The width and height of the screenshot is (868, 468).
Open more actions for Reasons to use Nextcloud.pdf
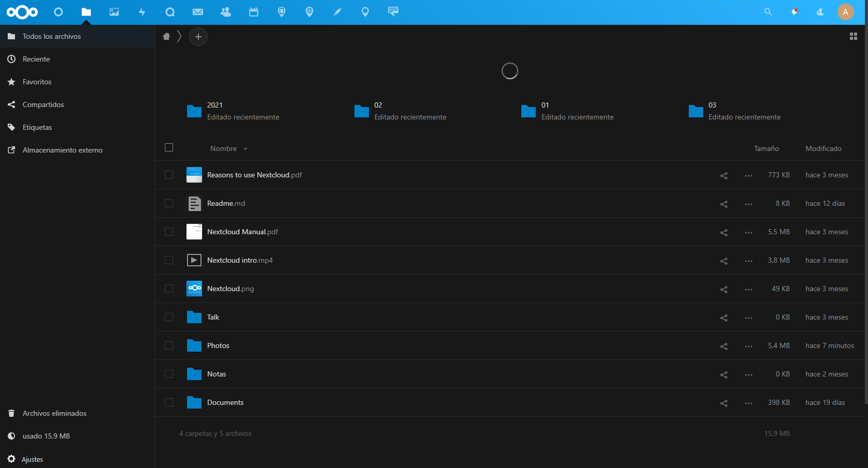coord(749,176)
